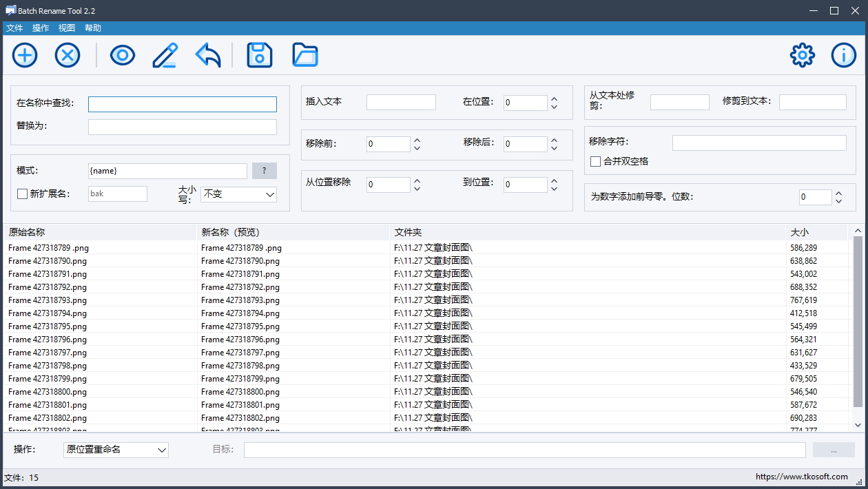Select original name Frame 427318799.png
Screen dimensions: 868x489
pos(48,379)
